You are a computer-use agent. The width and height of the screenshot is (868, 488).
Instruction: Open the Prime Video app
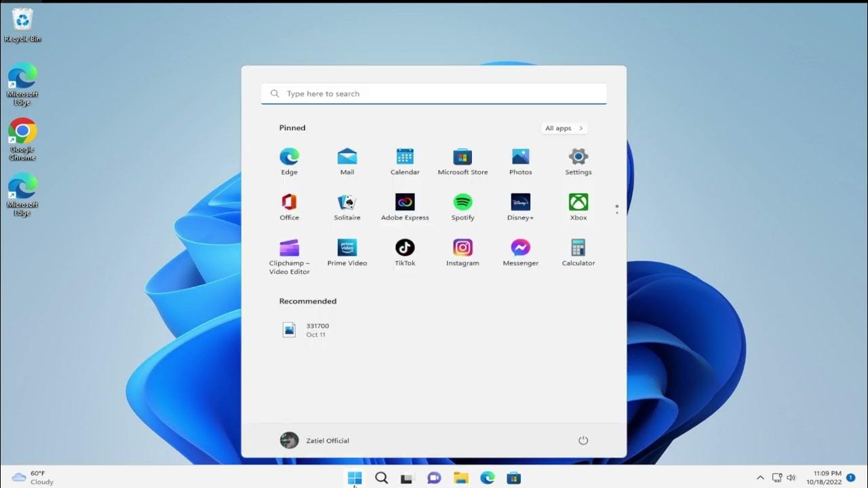[x=347, y=253]
